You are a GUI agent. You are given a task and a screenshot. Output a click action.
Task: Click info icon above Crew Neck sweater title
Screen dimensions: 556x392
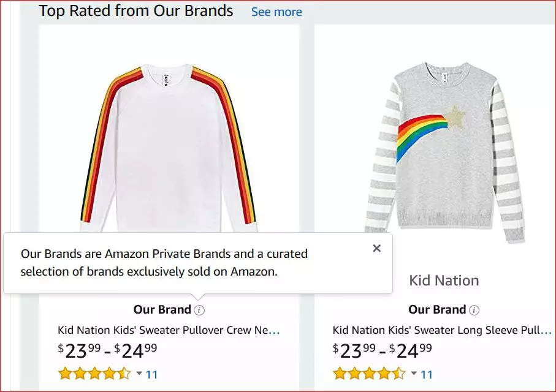tap(199, 310)
